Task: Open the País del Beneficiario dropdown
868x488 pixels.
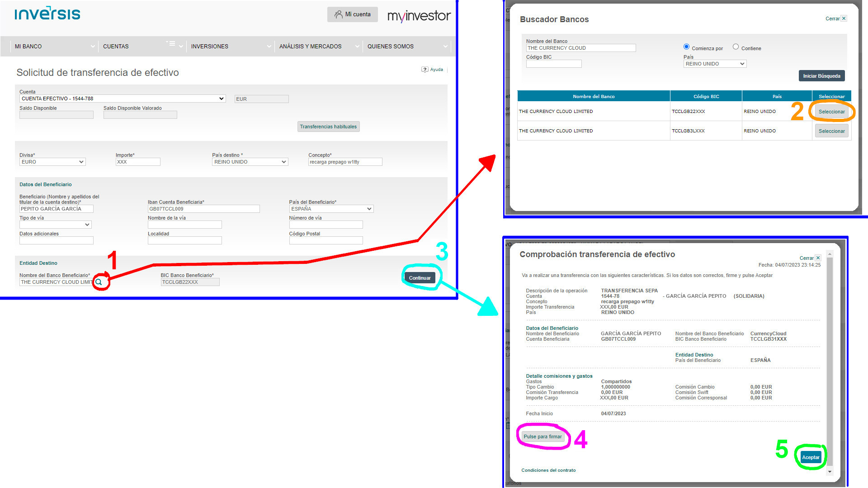Action: [x=331, y=209]
